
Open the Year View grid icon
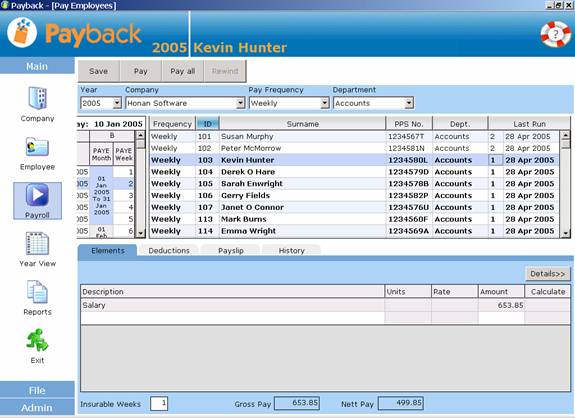(37, 243)
